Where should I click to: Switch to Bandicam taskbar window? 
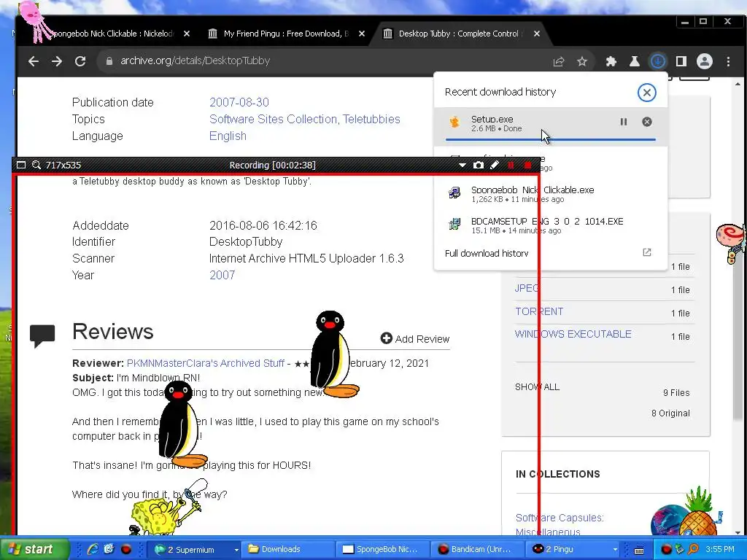point(476,550)
